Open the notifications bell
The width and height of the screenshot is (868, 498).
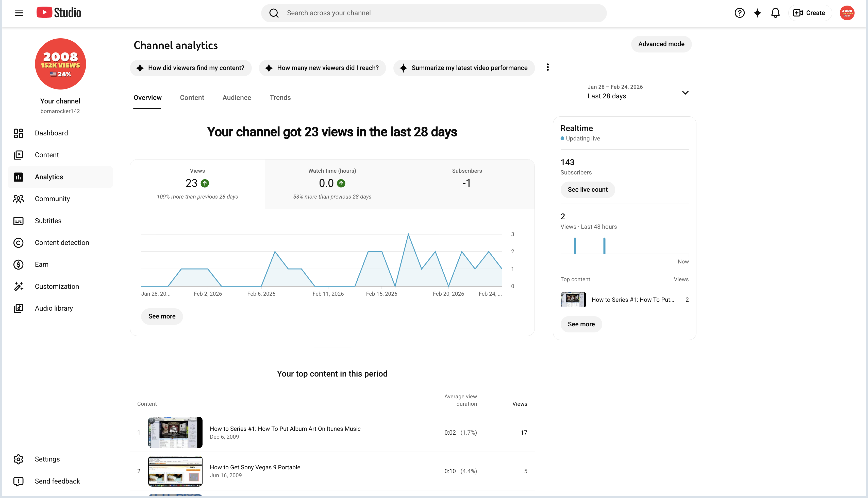tap(775, 13)
